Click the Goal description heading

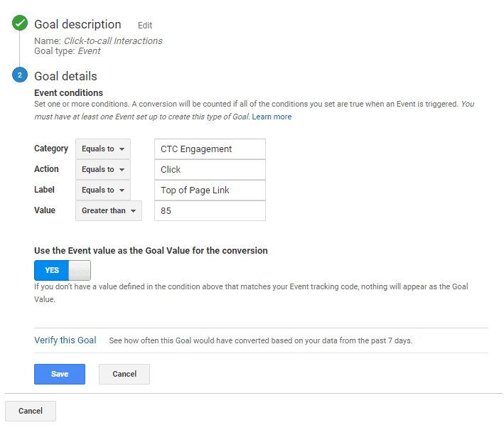click(x=77, y=24)
